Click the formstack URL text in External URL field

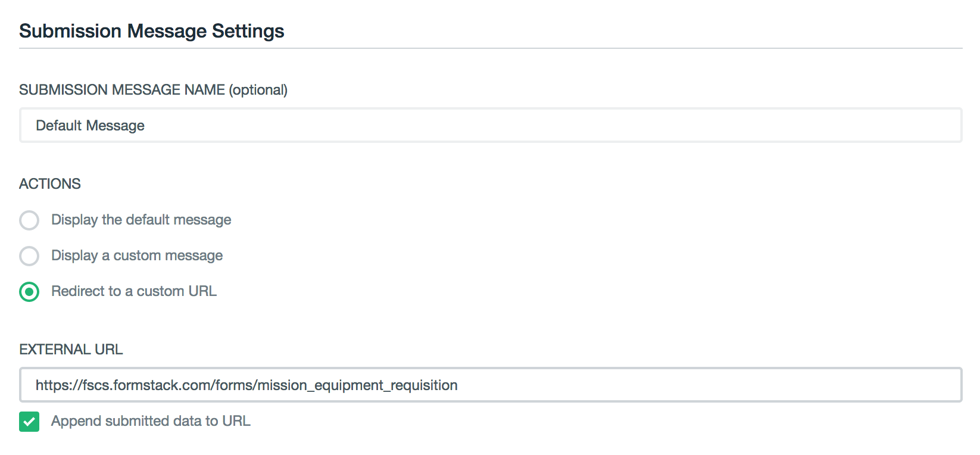[x=246, y=385]
